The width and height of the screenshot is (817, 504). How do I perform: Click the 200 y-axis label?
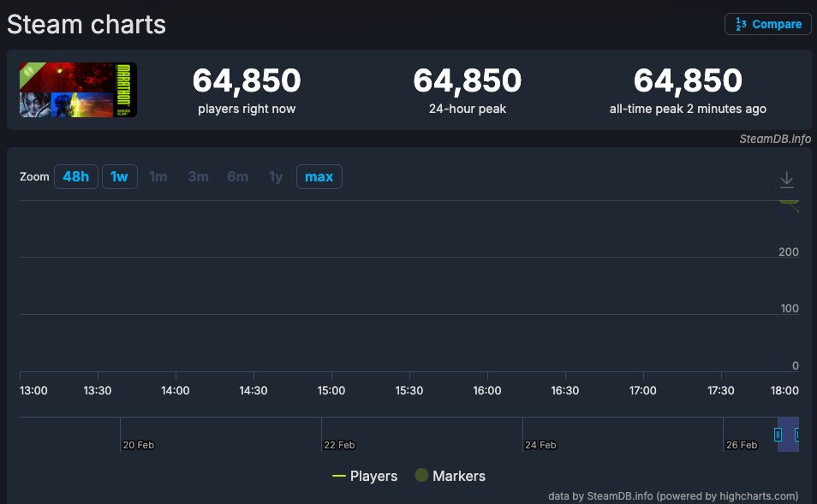pos(789,252)
